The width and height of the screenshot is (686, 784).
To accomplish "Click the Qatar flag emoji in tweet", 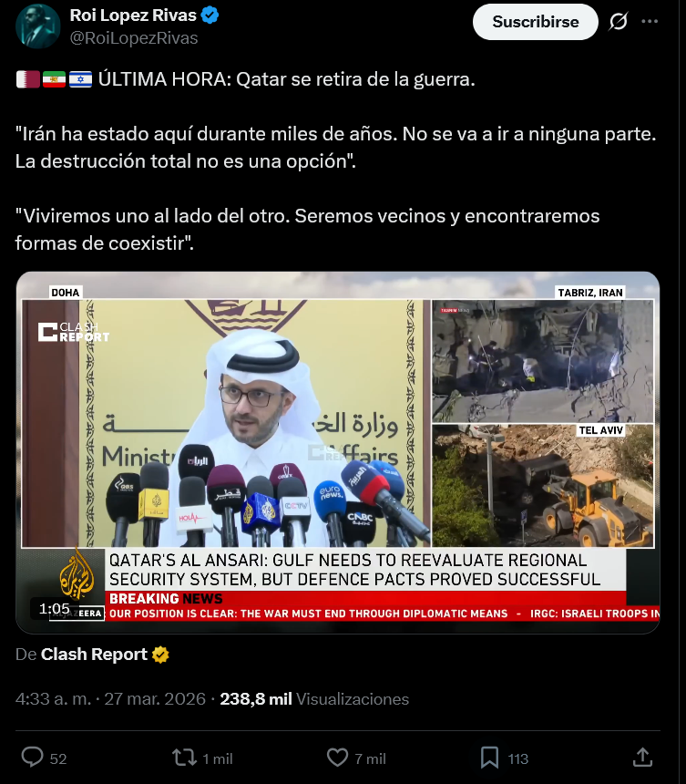I will pyautogui.click(x=28, y=79).
